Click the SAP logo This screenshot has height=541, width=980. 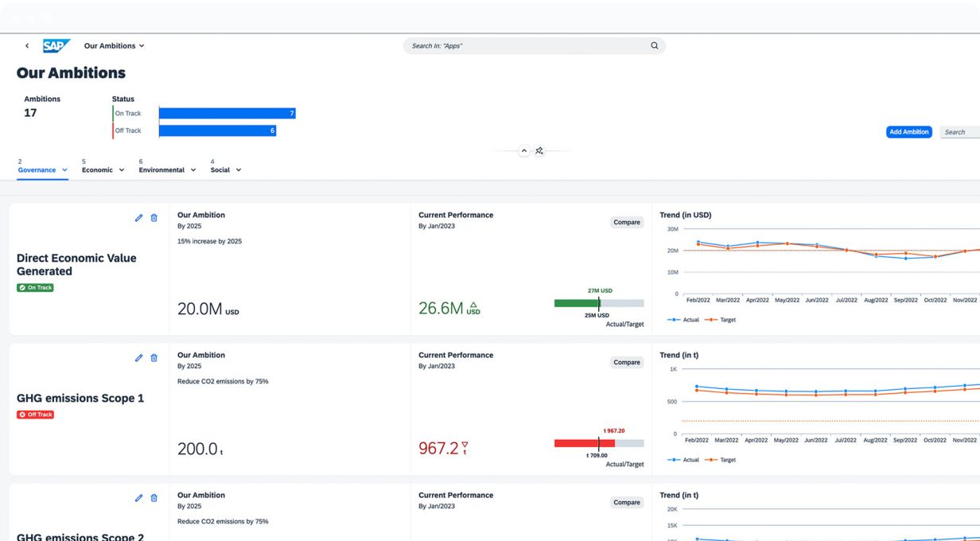56,46
